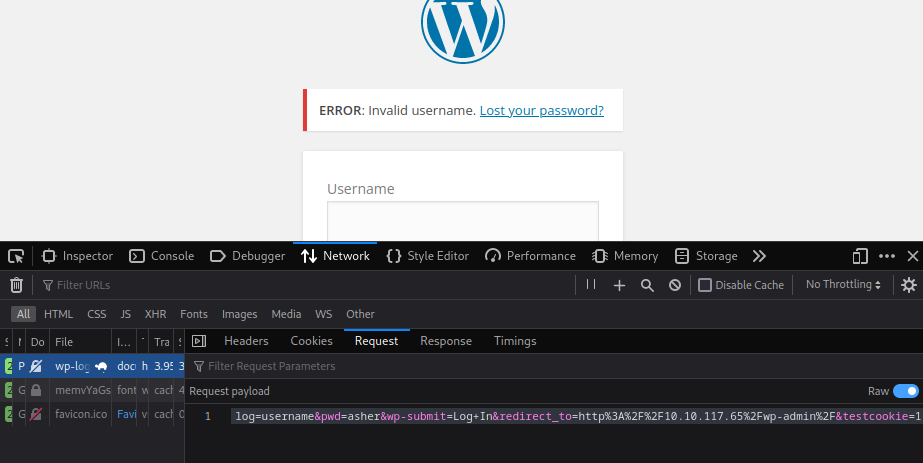923x463 pixels.
Task: Filter requests by CSS
Action: 97,314
